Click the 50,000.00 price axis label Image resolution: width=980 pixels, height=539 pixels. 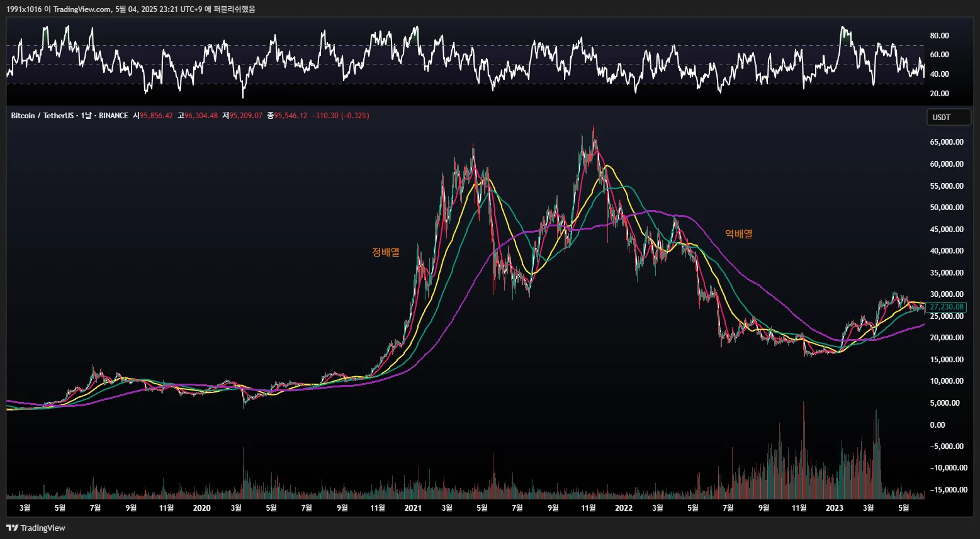947,208
